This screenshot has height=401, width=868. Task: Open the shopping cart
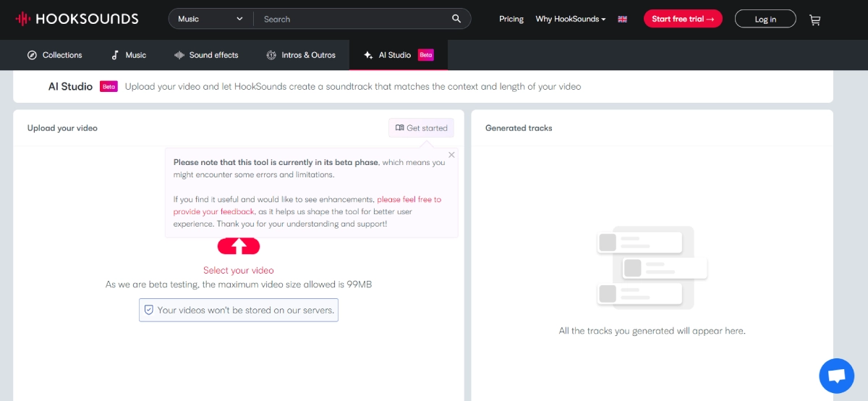(x=815, y=20)
